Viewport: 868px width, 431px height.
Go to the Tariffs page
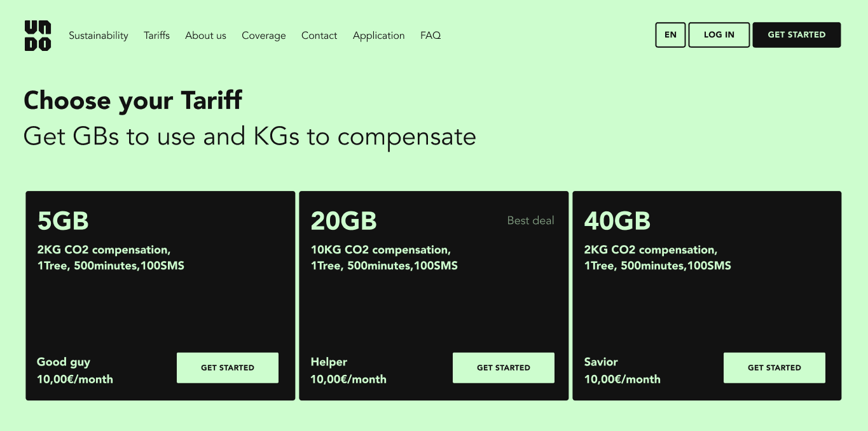click(156, 36)
